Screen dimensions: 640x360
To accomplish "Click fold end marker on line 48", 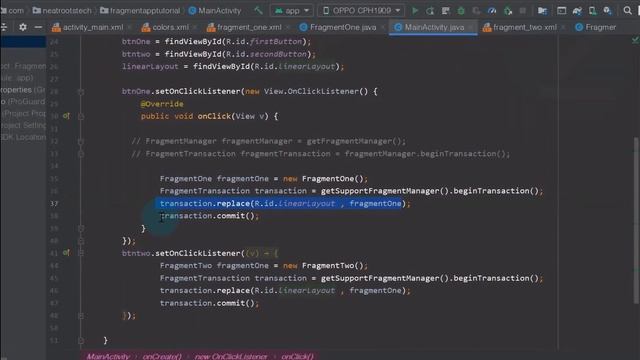I will click(x=81, y=316).
